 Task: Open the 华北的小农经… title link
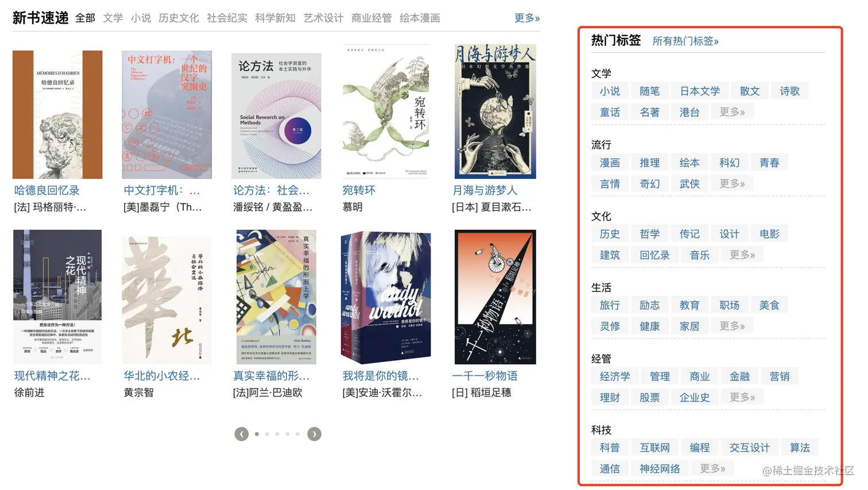[x=162, y=376]
